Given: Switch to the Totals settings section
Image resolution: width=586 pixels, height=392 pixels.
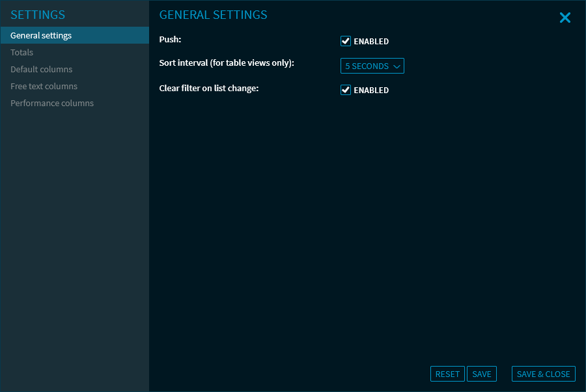Looking at the screenshot, I should 22,52.
